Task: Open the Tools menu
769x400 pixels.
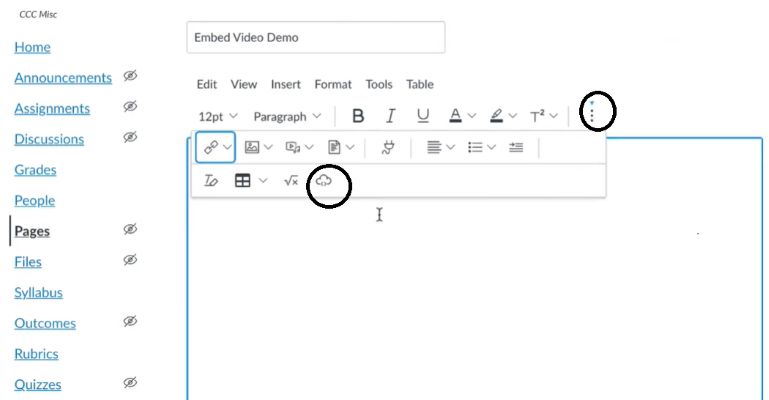Action: coord(379,84)
